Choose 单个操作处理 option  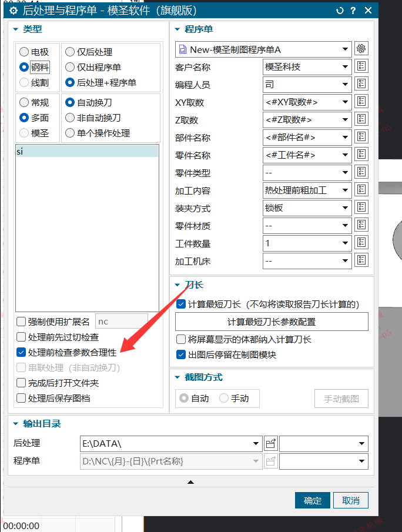click(98, 133)
